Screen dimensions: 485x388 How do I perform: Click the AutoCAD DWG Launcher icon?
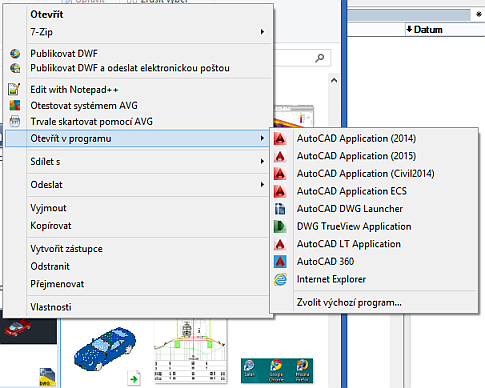pyautogui.click(x=280, y=209)
